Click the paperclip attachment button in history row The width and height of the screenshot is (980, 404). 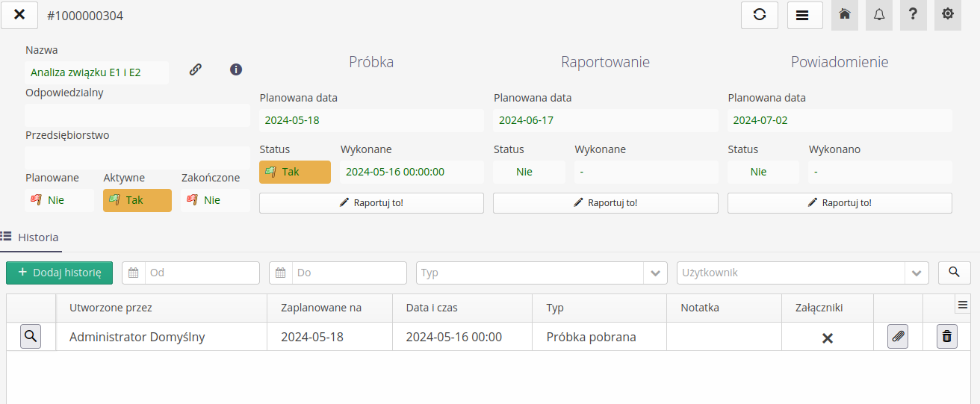pos(898,337)
